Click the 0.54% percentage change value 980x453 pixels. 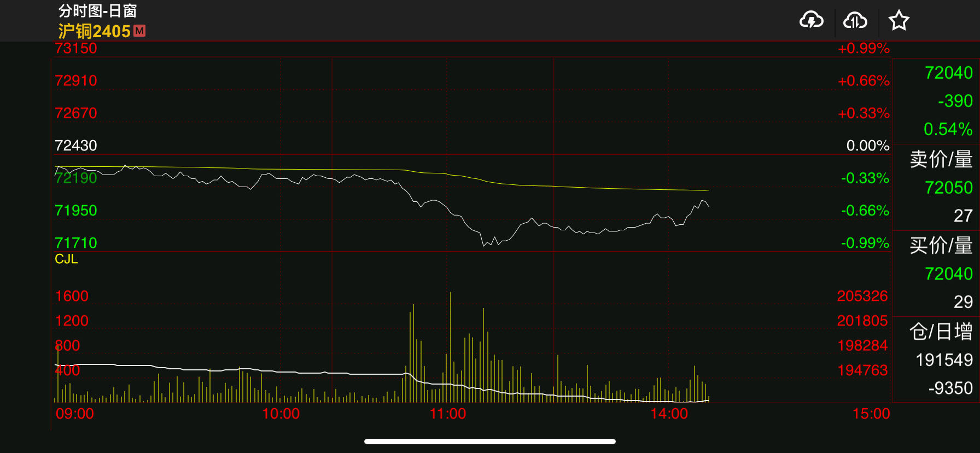click(x=948, y=129)
